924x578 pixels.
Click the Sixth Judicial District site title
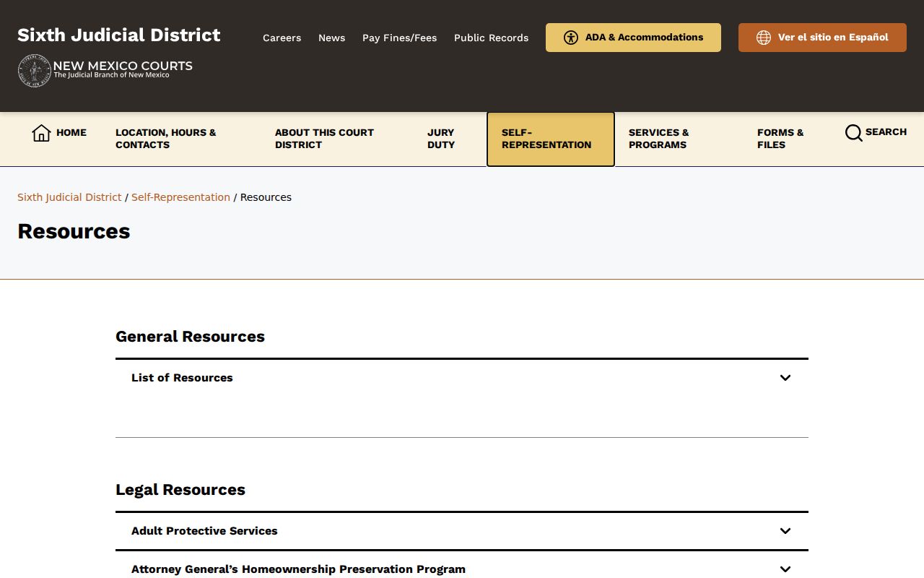119,35
